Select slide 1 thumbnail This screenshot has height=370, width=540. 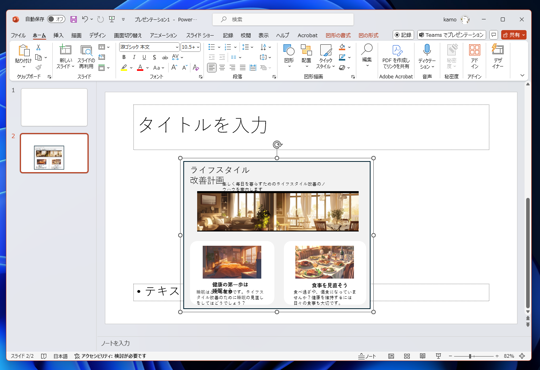pyautogui.click(x=54, y=107)
